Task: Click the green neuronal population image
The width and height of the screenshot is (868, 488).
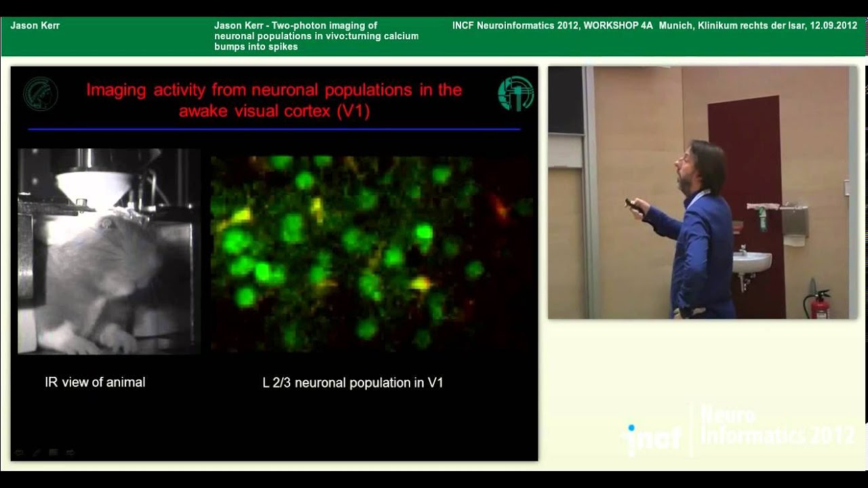Action: point(373,253)
